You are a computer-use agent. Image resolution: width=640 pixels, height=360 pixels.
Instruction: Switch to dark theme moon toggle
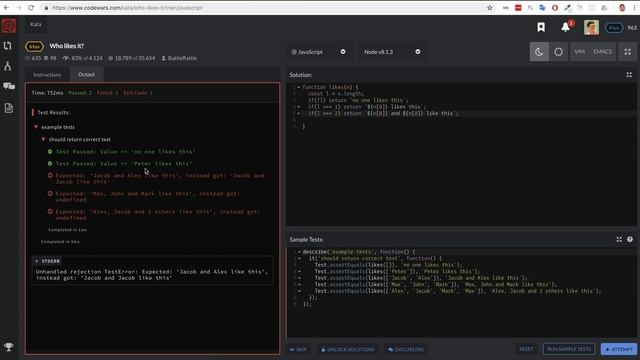539,52
